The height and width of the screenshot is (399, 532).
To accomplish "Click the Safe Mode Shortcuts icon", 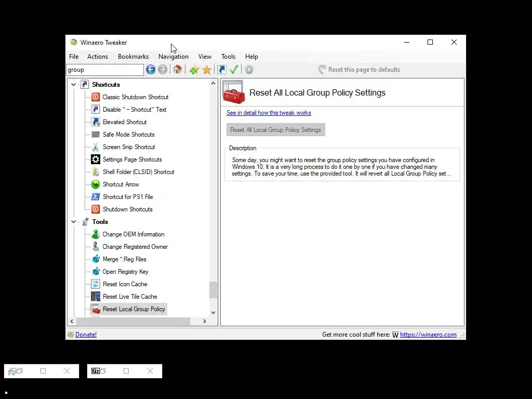I will 96,135.
